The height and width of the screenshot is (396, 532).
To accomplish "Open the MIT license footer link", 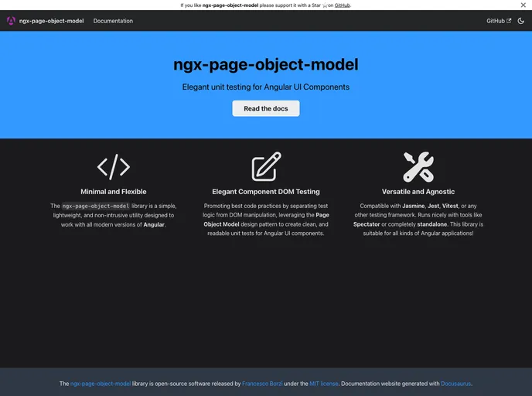I will point(324,384).
